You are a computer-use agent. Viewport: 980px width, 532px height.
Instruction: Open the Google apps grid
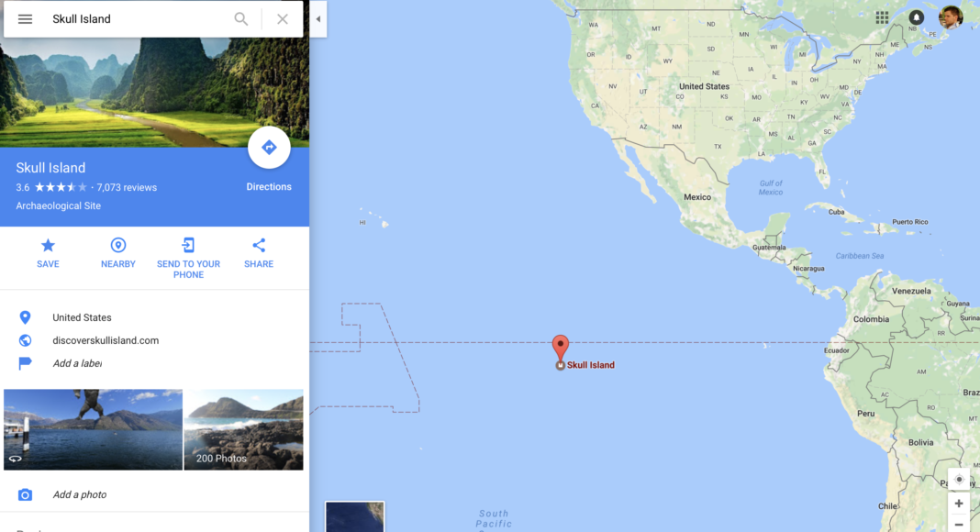pos(882,17)
